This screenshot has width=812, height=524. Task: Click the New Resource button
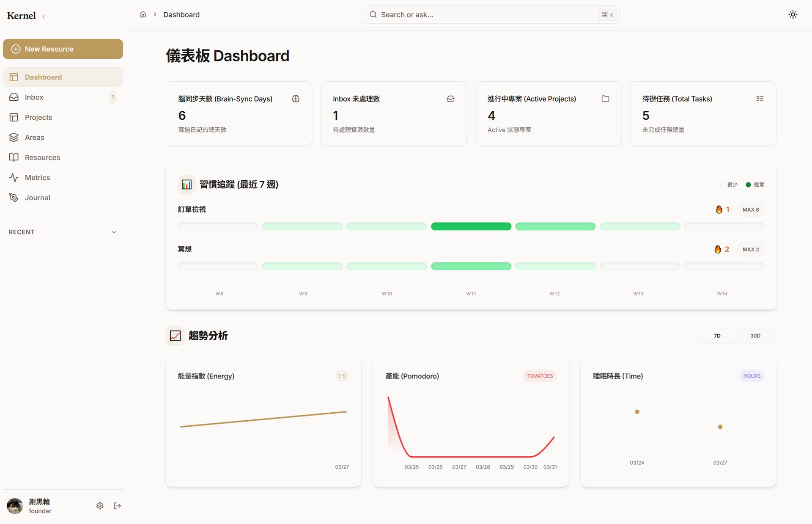[63, 49]
